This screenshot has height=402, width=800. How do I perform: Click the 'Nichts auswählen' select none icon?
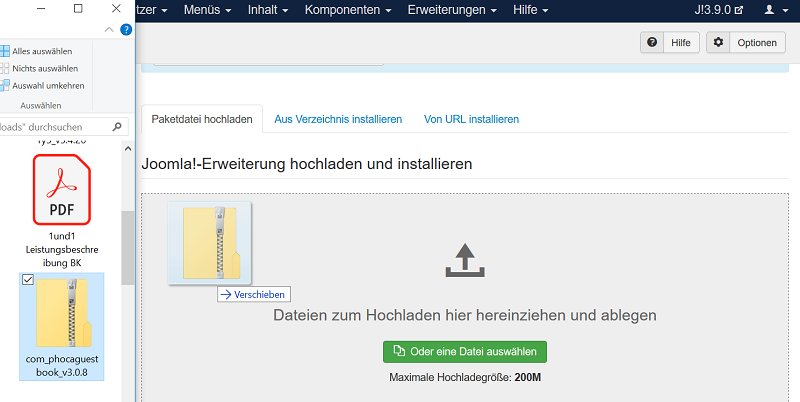click(x=5, y=68)
